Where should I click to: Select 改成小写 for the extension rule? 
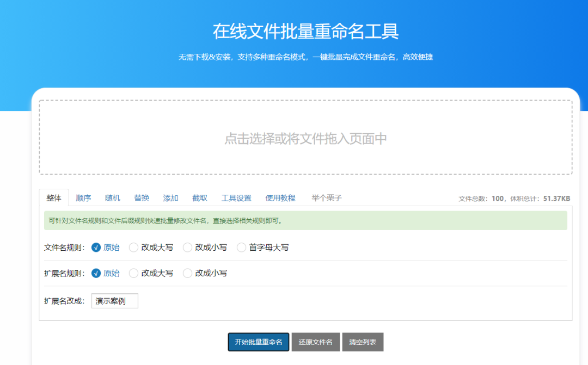(x=187, y=274)
